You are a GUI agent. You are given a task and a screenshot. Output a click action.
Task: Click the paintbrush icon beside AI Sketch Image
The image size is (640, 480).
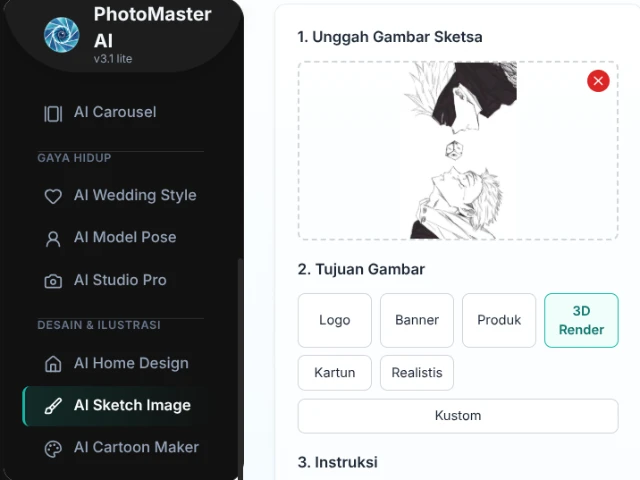pyautogui.click(x=53, y=406)
